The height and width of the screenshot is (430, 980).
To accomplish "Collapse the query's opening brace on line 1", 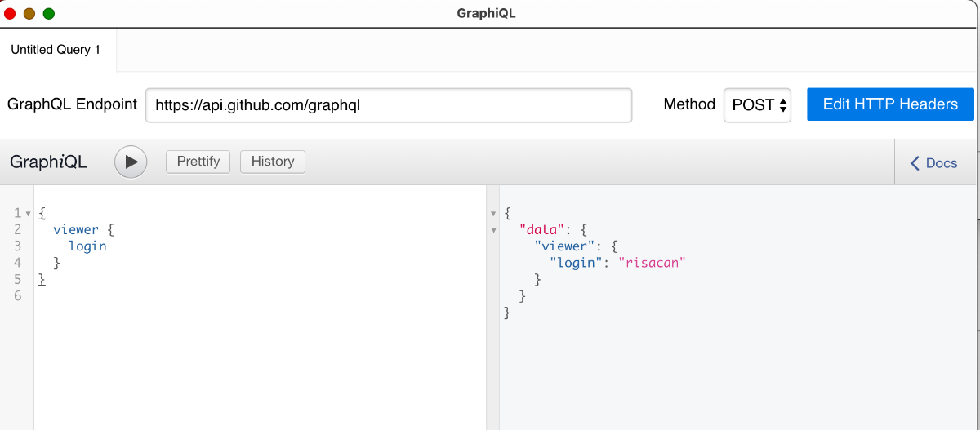I will 29,214.
